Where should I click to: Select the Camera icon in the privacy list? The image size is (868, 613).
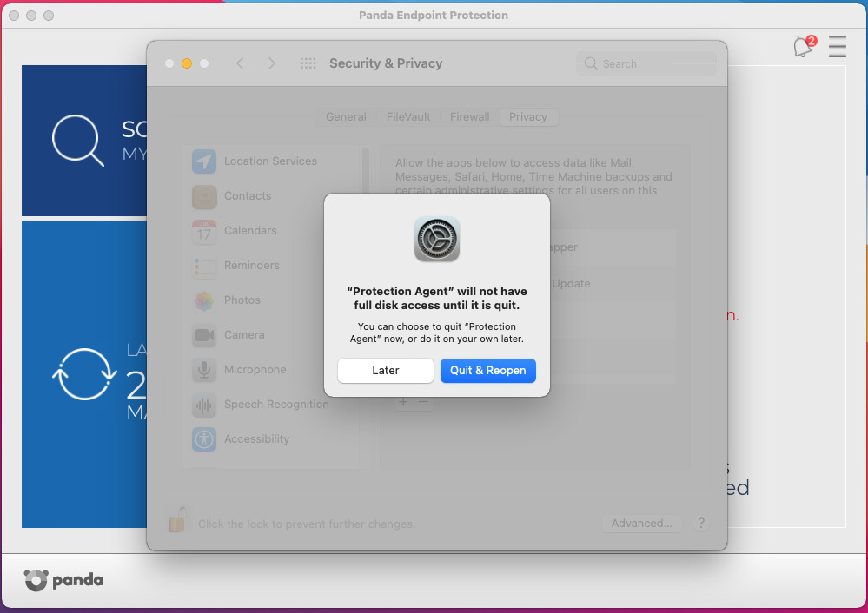tap(204, 335)
